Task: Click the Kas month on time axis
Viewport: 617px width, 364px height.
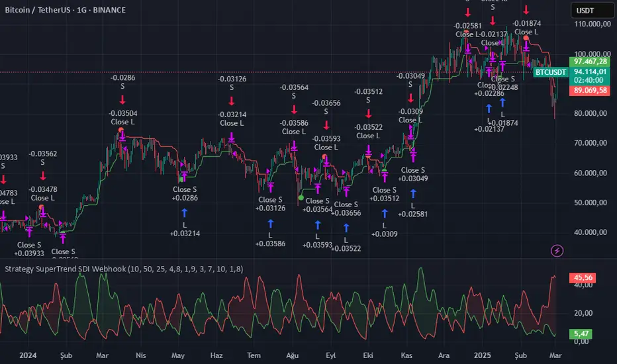Action: 406,355
